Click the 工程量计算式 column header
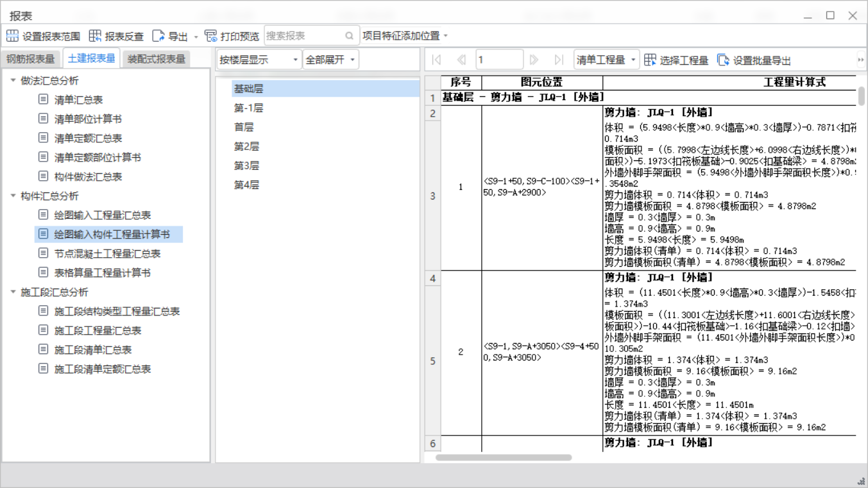 [730, 82]
